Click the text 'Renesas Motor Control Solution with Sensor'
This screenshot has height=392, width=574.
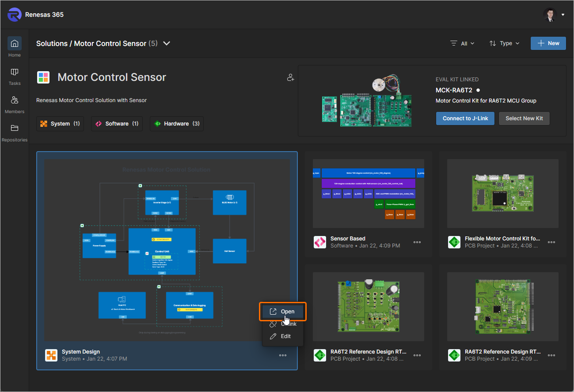click(91, 100)
